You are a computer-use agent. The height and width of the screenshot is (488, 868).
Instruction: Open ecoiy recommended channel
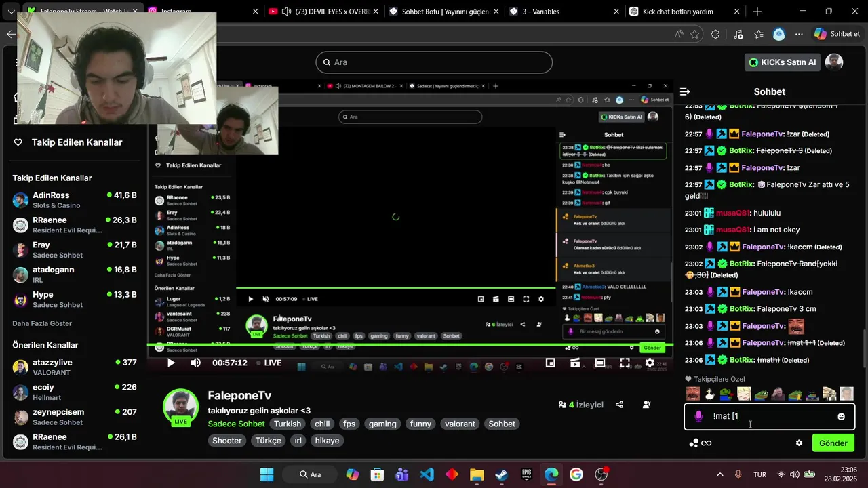(x=75, y=392)
